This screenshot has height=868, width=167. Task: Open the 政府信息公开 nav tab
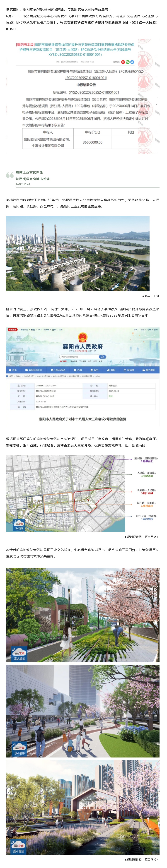point(34,370)
